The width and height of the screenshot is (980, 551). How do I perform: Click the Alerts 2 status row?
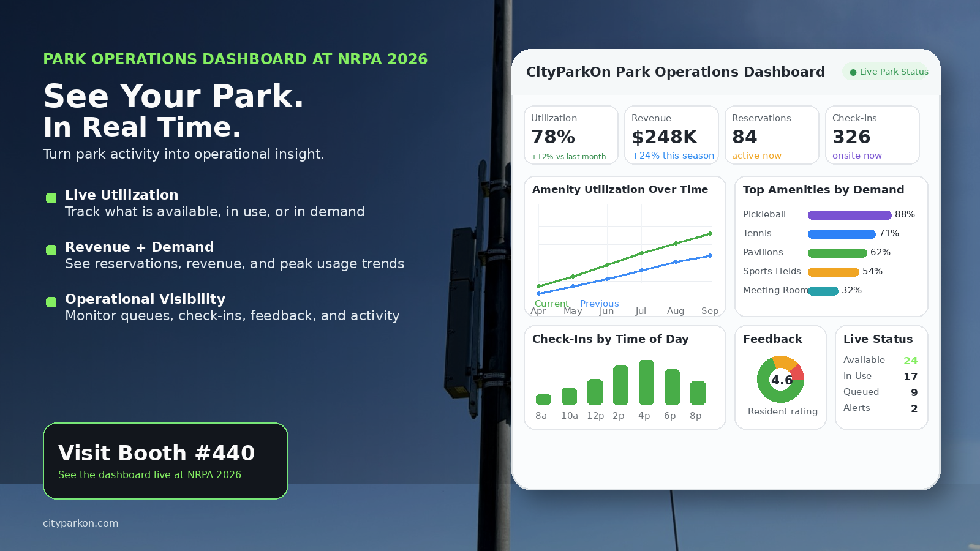880,408
